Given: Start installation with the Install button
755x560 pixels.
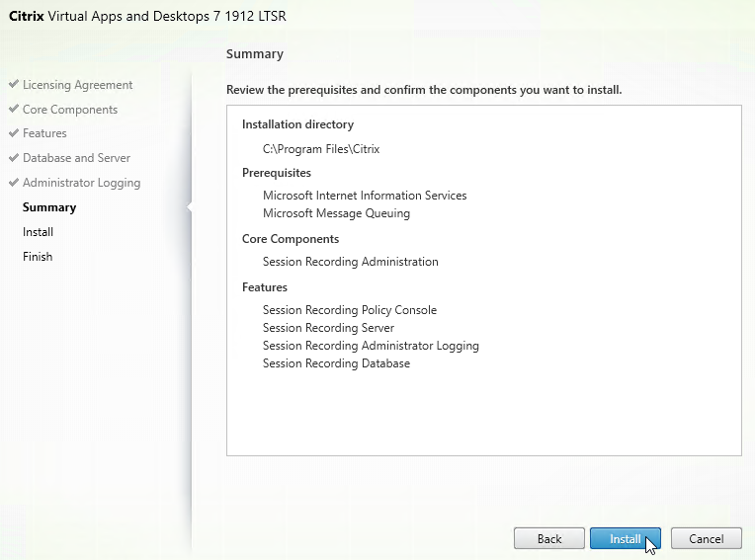Looking at the screenshot, I should pos(625,539).
